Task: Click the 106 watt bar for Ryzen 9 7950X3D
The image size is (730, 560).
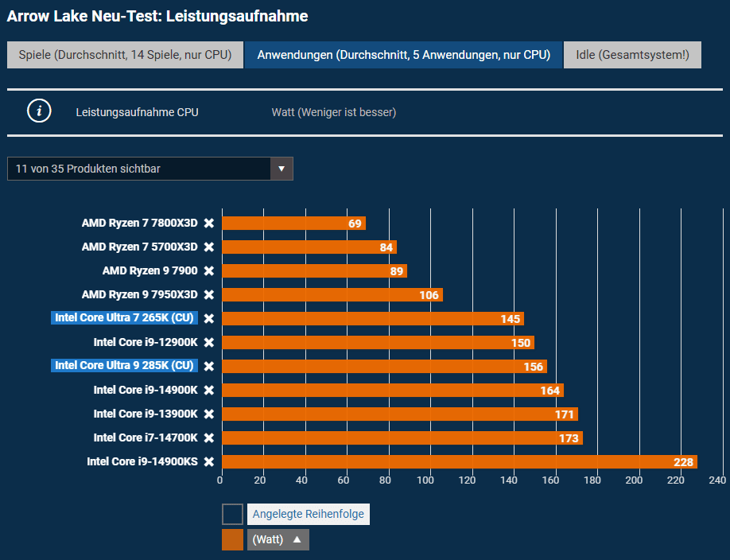Action: point(332,295)
